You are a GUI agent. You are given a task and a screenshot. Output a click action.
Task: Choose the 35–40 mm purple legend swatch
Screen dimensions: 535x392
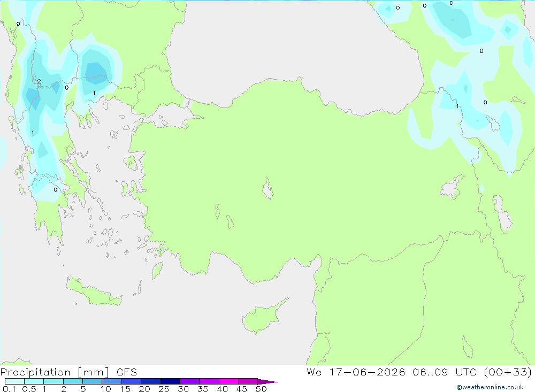pyautogui.click(x=209, y=381)
